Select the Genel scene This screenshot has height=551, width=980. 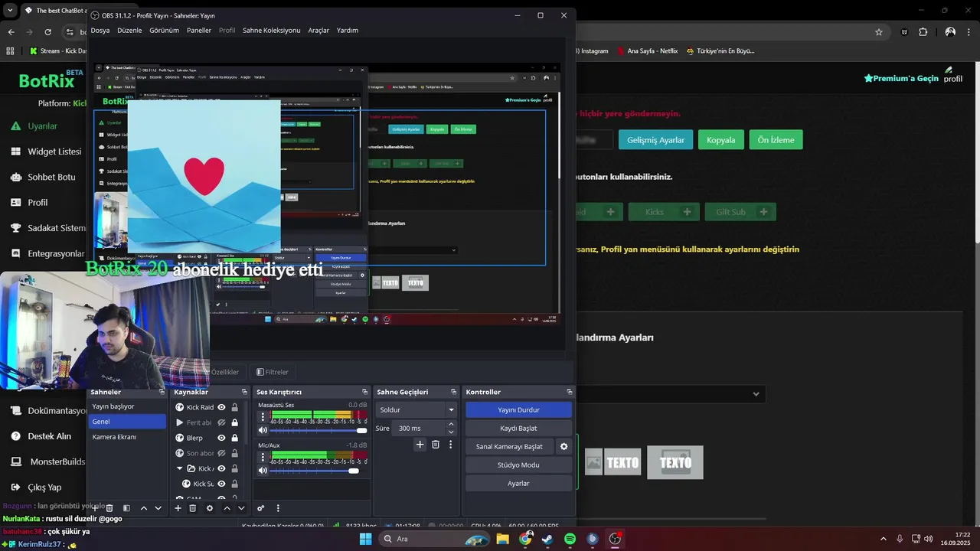point(127,422)
